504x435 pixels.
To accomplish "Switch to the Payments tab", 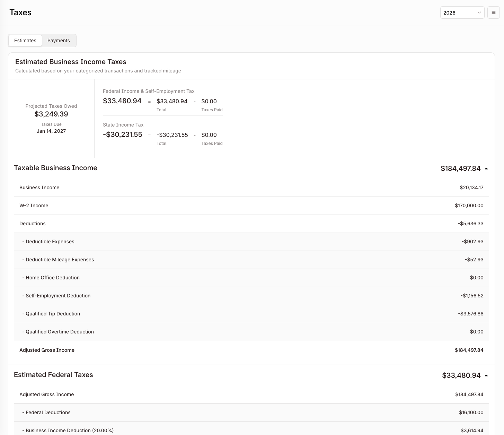I will tap(59, 41).
